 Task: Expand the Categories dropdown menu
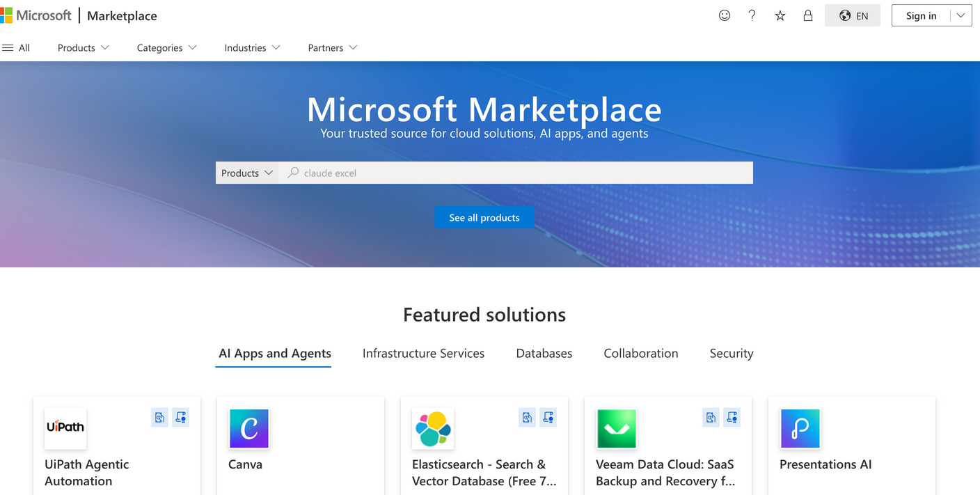pyautogui.click(x=167, y=47)
